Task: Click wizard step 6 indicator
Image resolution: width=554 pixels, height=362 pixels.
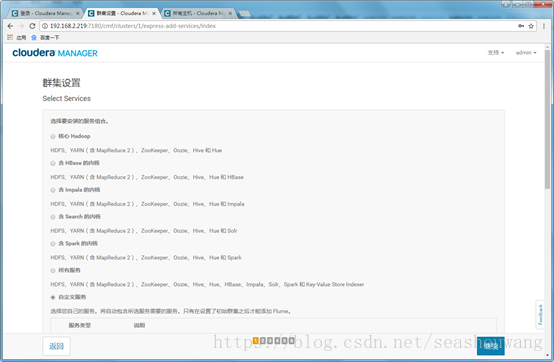Action: [291, 340]
